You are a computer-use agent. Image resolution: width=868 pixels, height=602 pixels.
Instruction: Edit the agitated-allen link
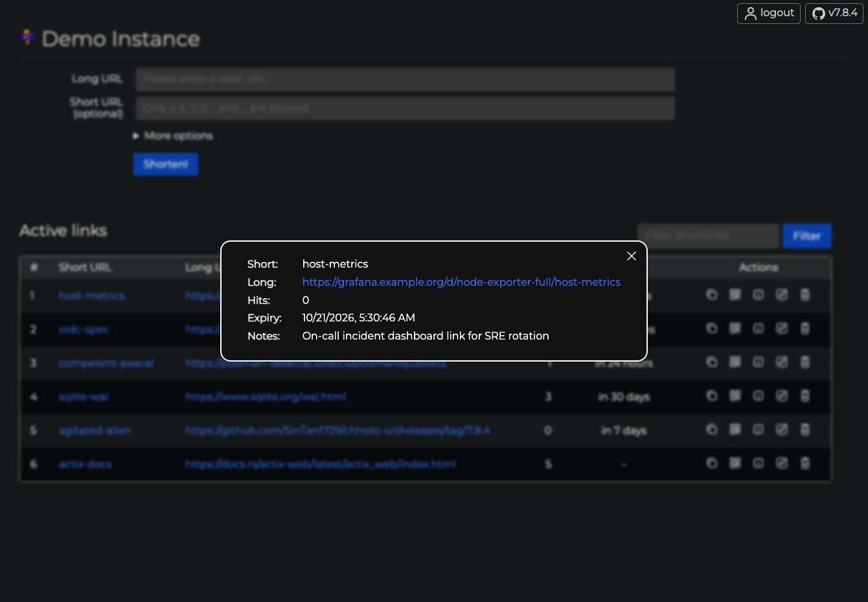(x=782, y=430)
